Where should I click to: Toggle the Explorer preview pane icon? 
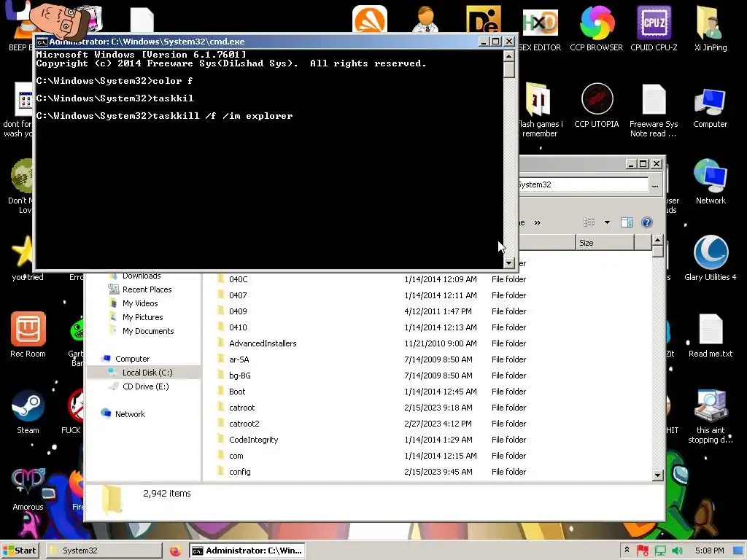(627, 222)
